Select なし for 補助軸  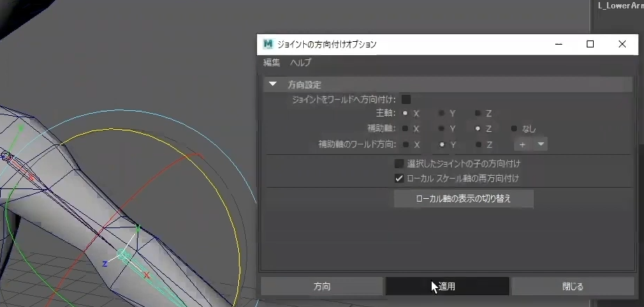pyautogui.click(x=514, y=128)
